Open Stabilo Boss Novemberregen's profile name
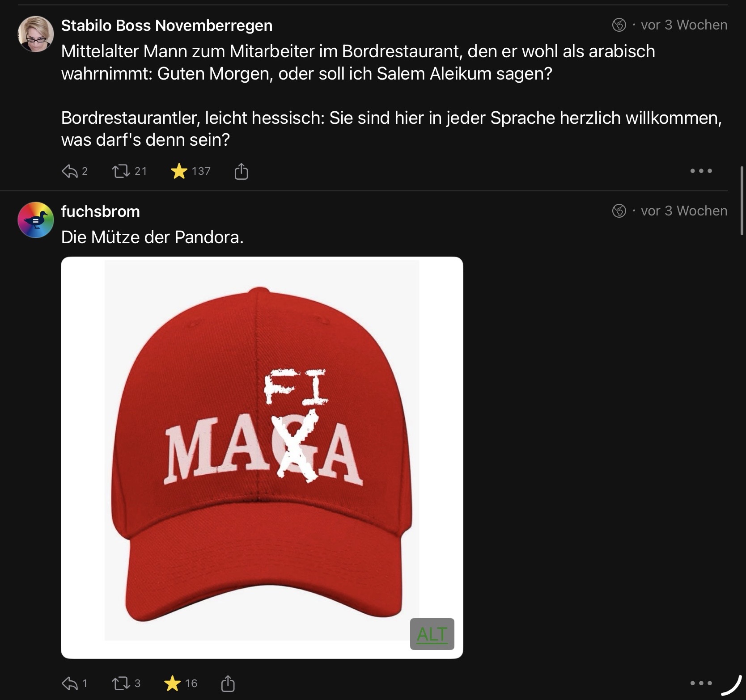The height and width of the screenshot is (700, 746). click(166, 25)
